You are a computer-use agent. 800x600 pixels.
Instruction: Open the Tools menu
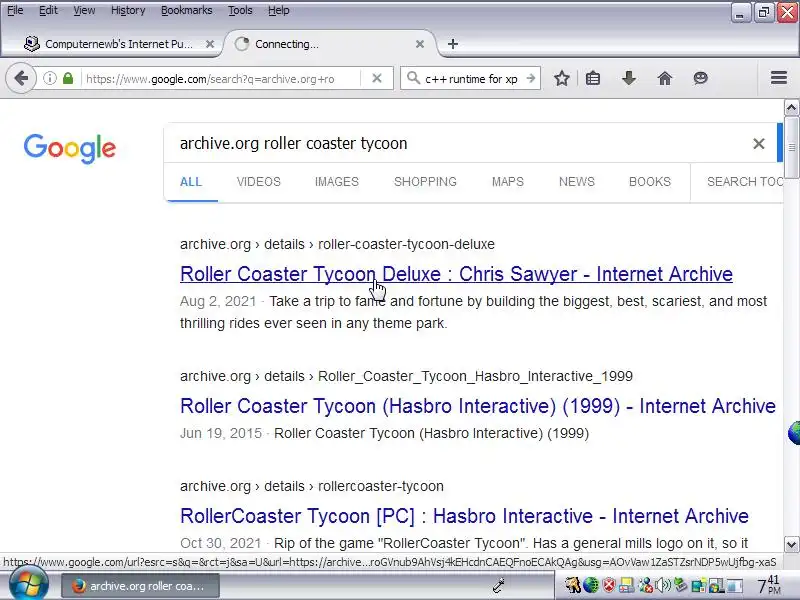point(240,10)
